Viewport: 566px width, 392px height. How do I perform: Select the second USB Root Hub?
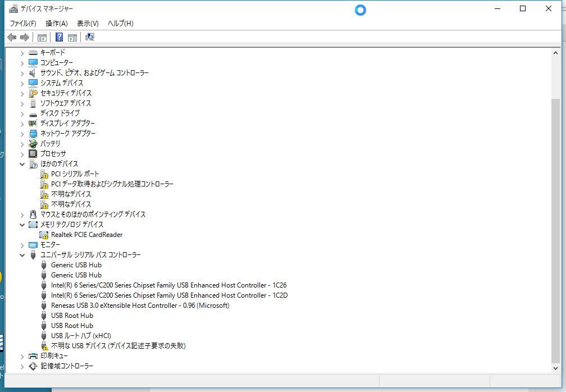click(72, 326)
